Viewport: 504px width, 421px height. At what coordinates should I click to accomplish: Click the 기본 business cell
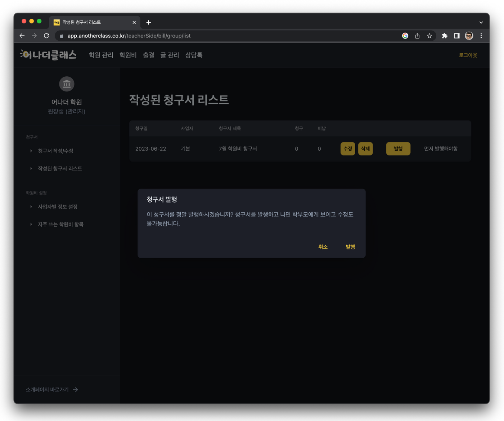tap(185, 149)
